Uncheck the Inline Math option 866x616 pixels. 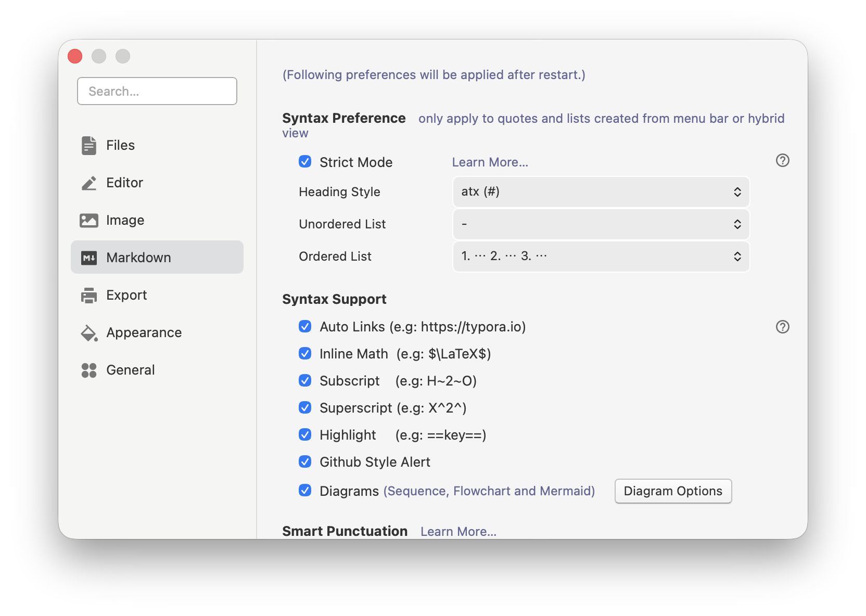coord(305,354)
